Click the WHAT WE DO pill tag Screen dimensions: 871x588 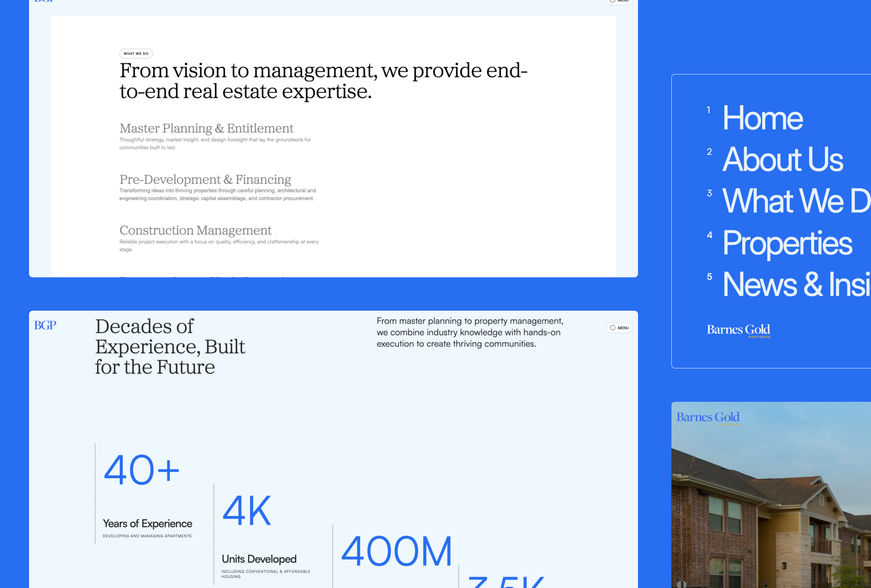tap(136, 54)
